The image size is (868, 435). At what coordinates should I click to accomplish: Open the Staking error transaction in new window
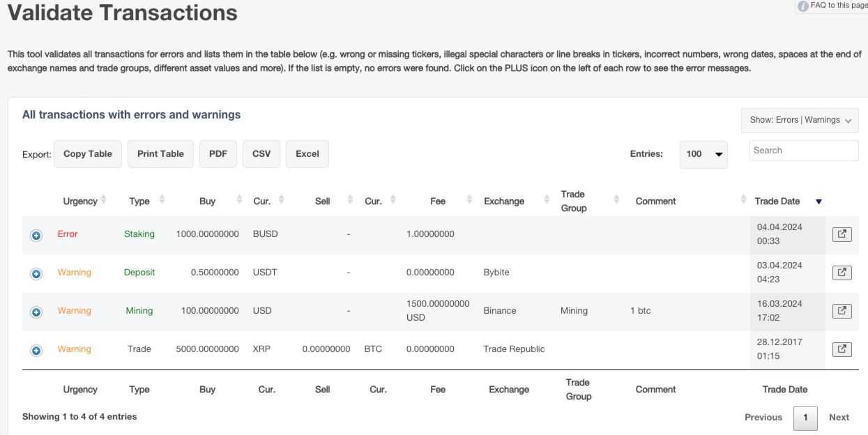point(842,234)
